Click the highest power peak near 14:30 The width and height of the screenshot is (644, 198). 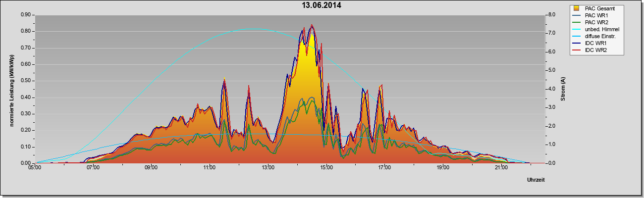click(x=312, y=25)
